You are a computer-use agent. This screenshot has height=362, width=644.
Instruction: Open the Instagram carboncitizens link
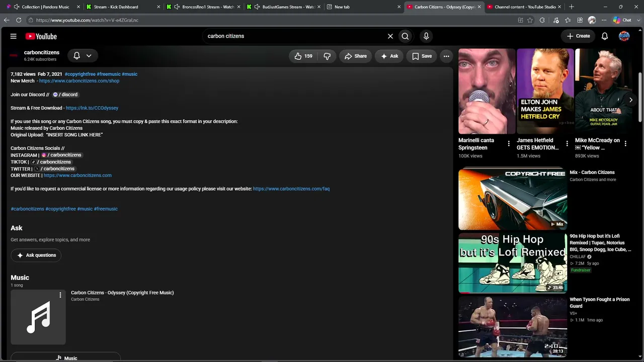[61, 155]
